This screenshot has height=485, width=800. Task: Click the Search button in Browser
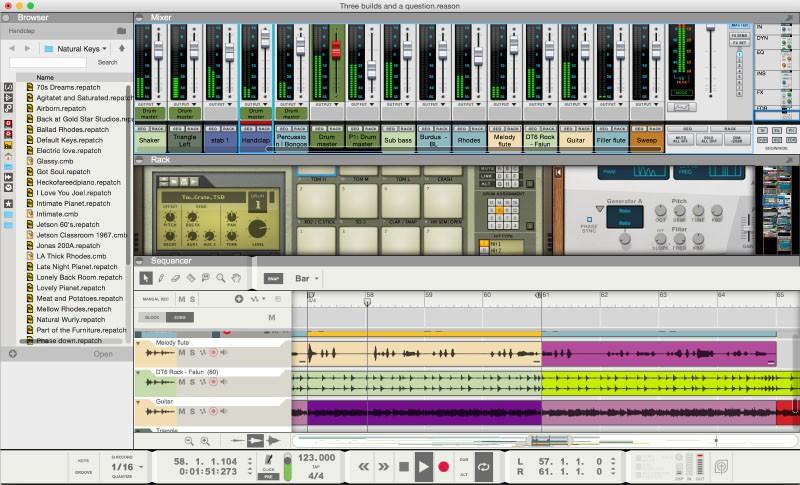coord(107,62)
